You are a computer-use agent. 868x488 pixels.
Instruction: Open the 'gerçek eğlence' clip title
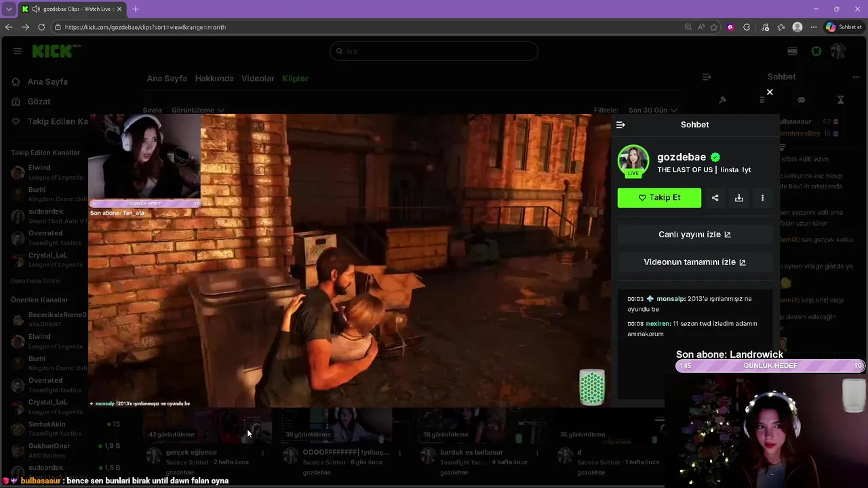[x=191, y=452]
